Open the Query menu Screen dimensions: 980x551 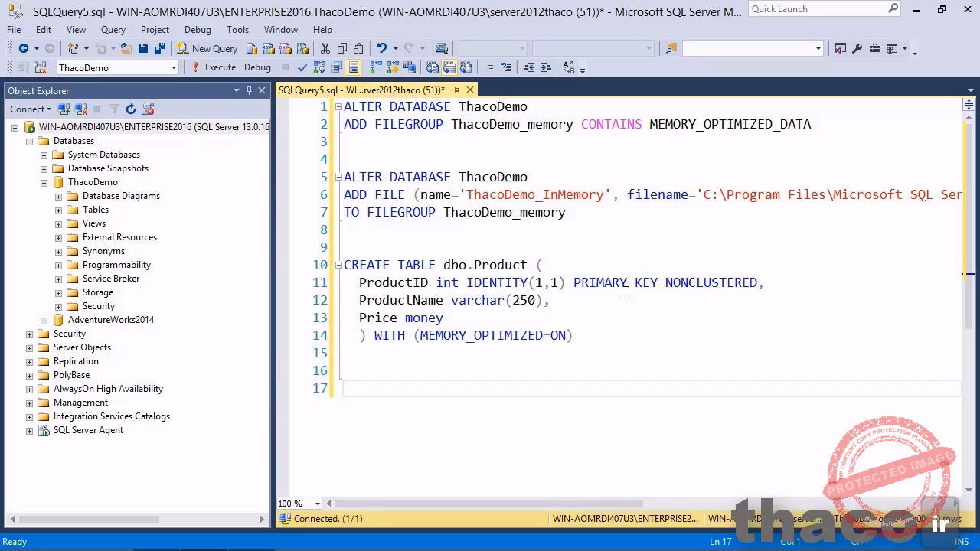(x=113, y=30)
